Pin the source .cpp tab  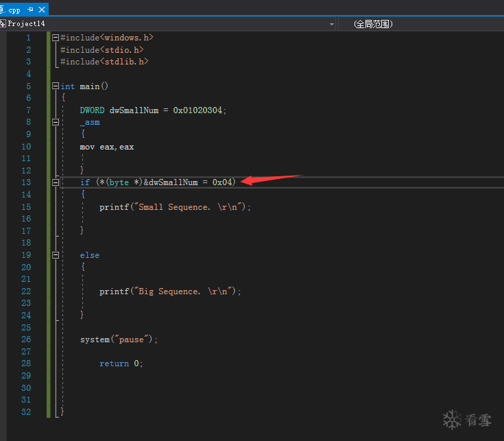click(31, 10)
